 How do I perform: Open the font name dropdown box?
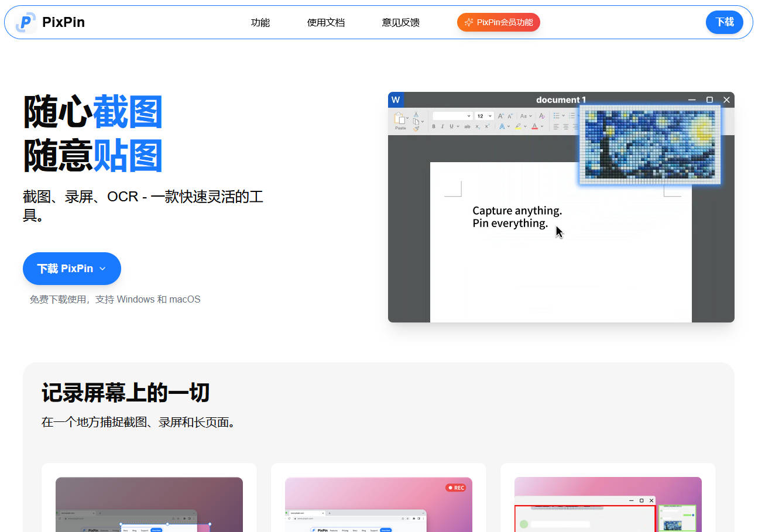point(451,115)
